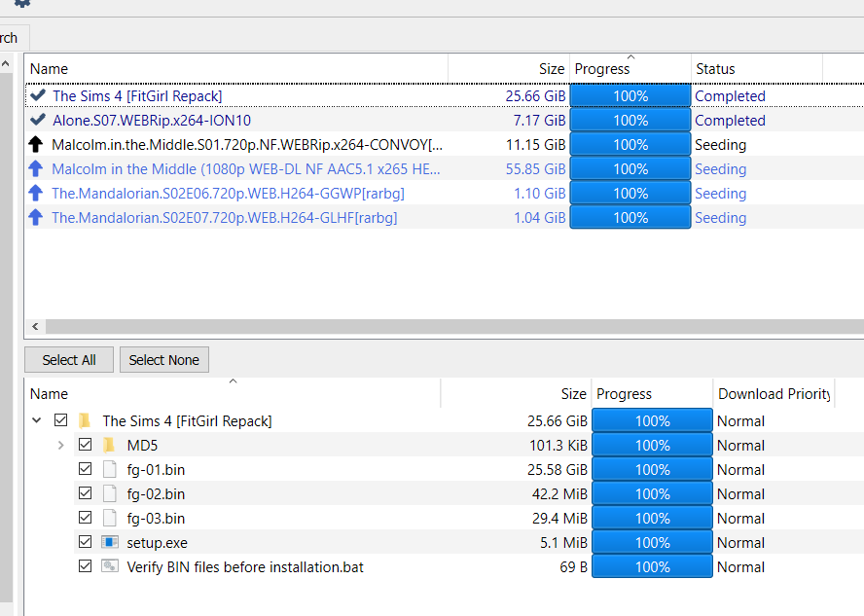Viewport: 864px width, 616px height.
Task: Click the folder icon next to MD5
Action: pos(109,445)
